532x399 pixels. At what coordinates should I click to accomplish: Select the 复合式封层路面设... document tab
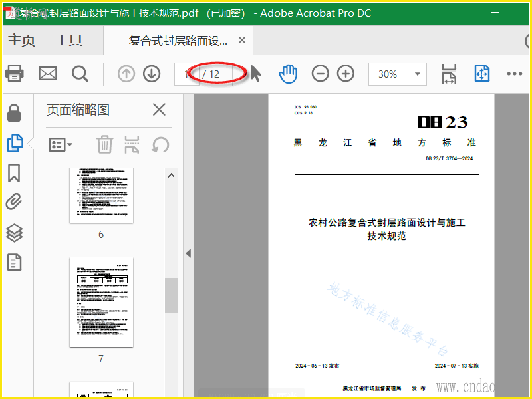point(178,41)
